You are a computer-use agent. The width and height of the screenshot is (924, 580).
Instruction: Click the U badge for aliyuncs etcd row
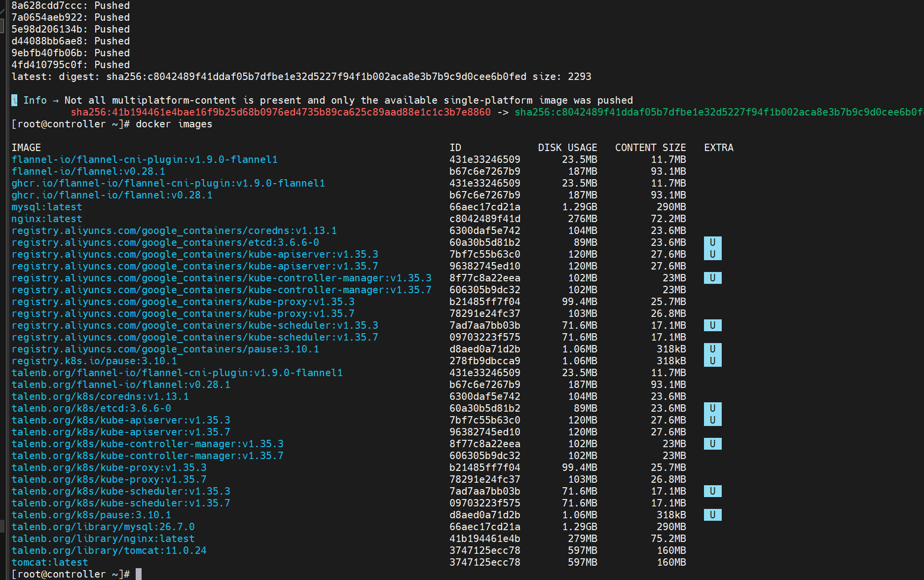click(x=712, y=242)
